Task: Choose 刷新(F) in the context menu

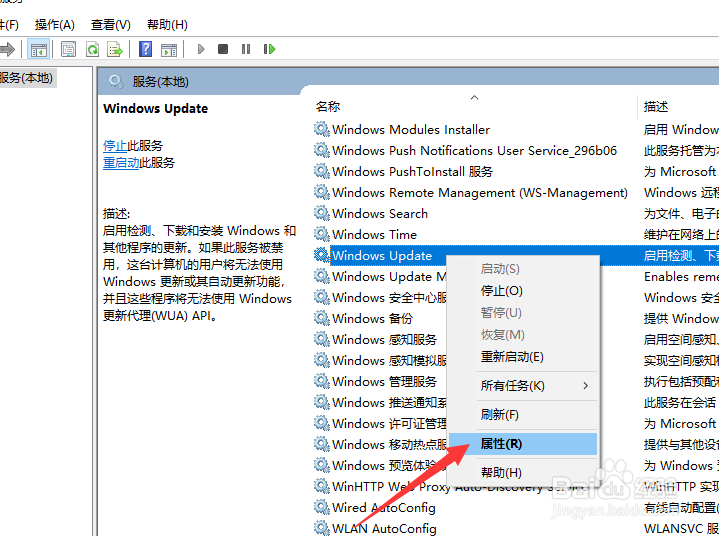Action: [x=523, y=415]
